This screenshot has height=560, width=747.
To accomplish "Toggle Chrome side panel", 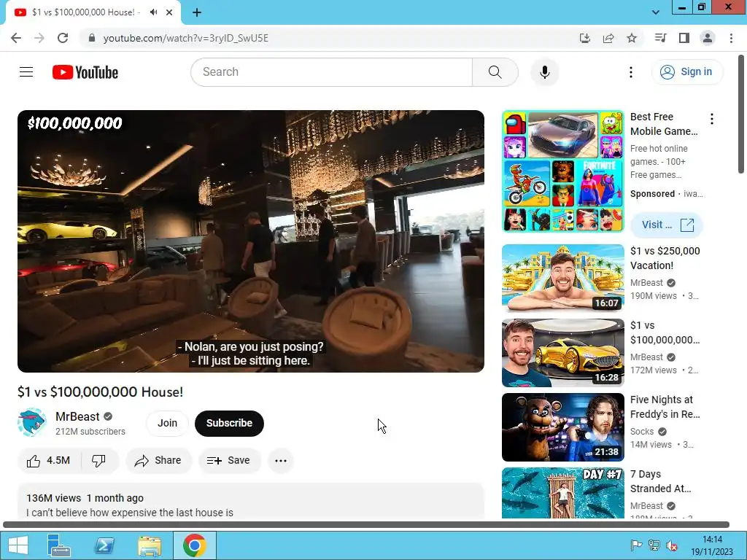I will [684, 38].
